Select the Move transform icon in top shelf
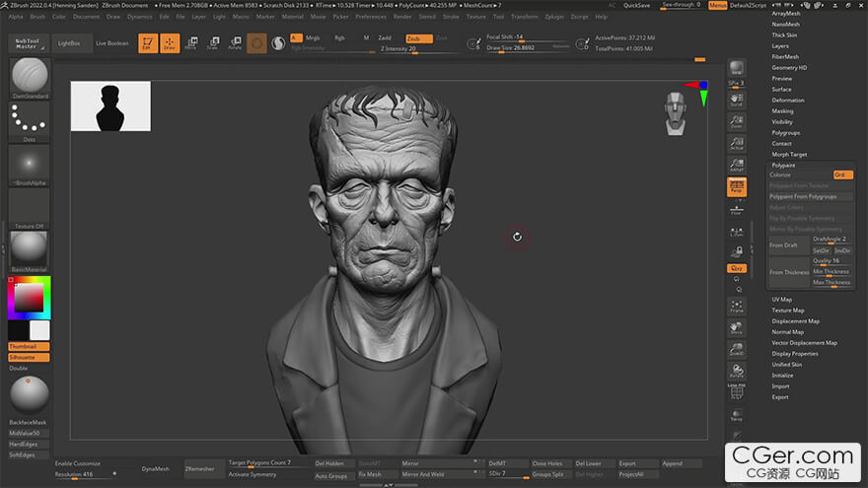This screenshot has height=488, width=868. [x=191, y=43]
